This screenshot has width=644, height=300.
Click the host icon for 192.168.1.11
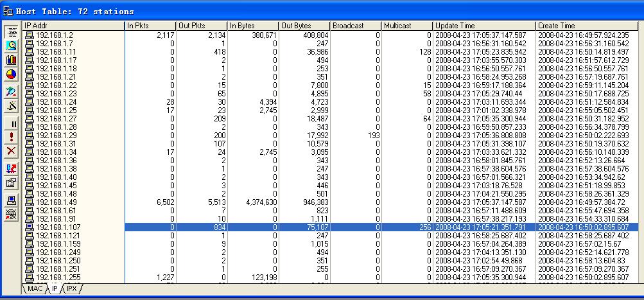29,52
